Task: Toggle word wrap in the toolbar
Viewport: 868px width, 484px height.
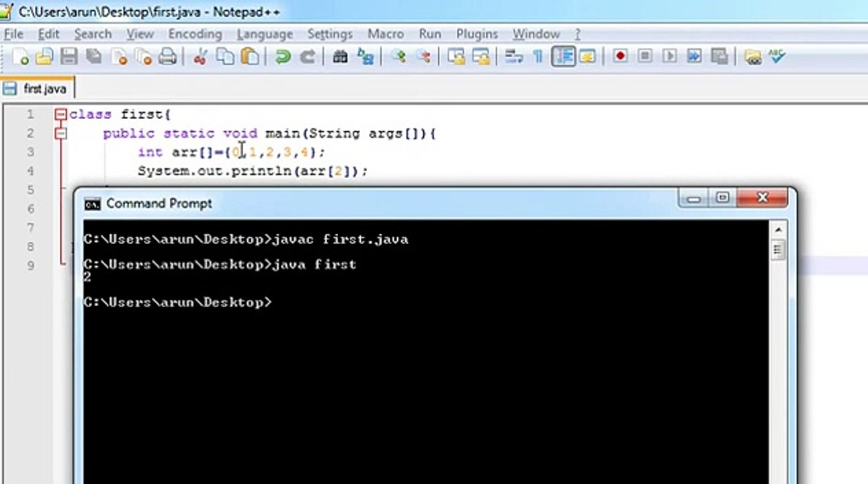Action: point(514,57)
